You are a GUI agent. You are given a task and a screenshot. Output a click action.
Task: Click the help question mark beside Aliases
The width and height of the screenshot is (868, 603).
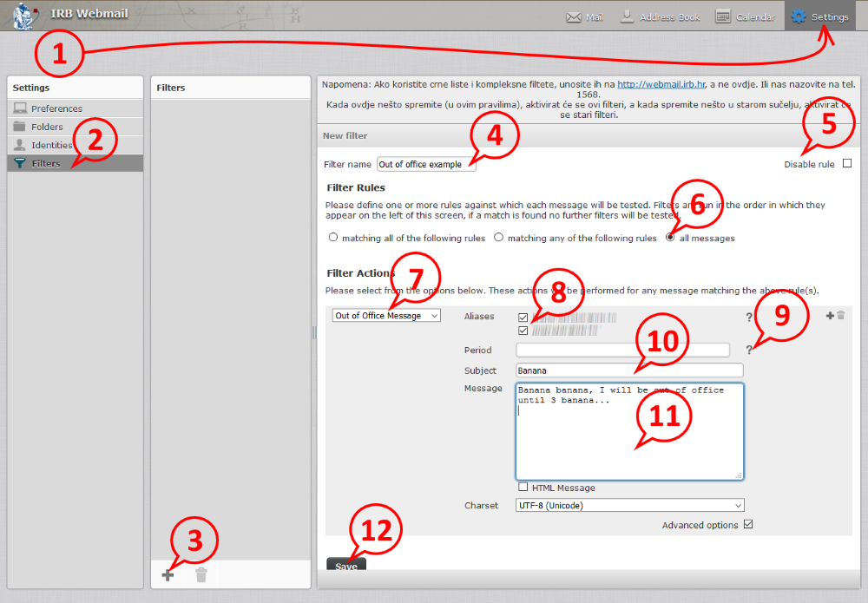click(749, 318)
